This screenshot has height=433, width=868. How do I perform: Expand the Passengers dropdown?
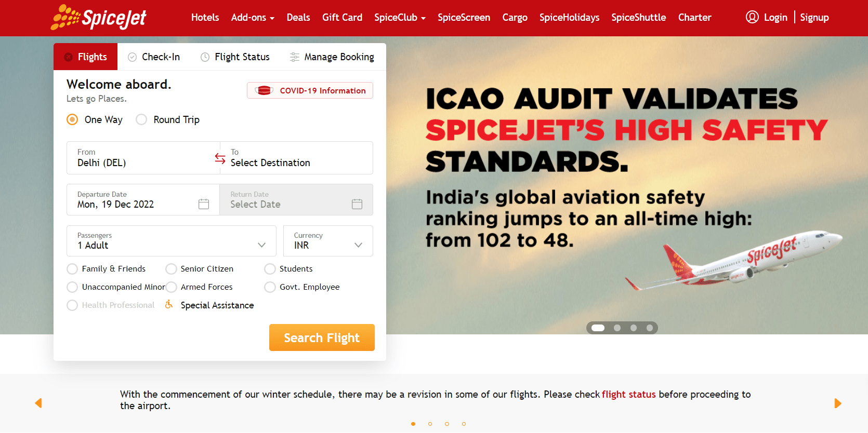172,241
